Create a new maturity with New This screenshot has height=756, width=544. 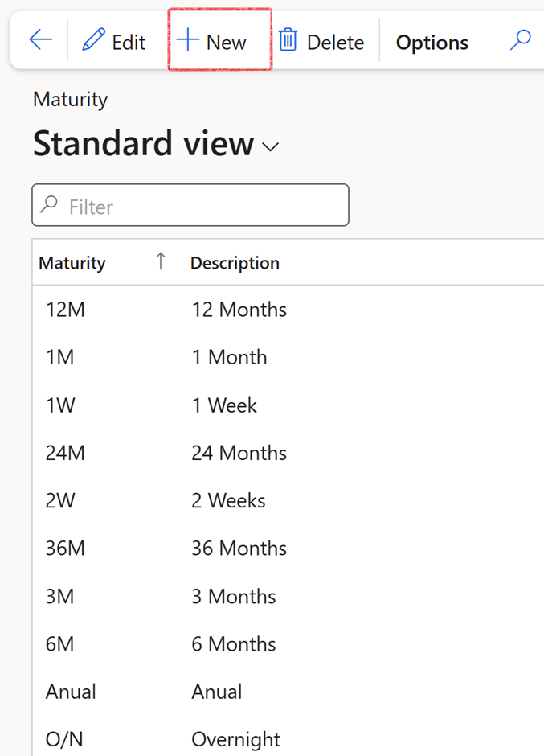pos(211,42)
